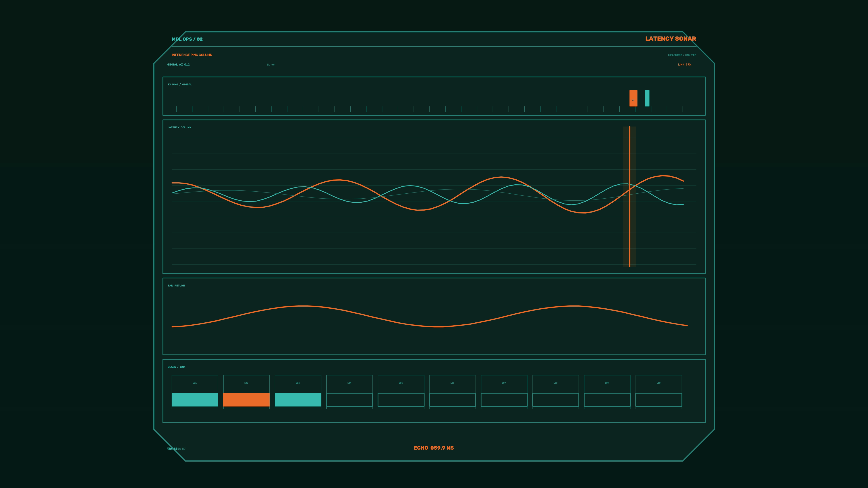Enable the L08 link cell
This screenshot has height=488, width=868.
coord(556,392)
